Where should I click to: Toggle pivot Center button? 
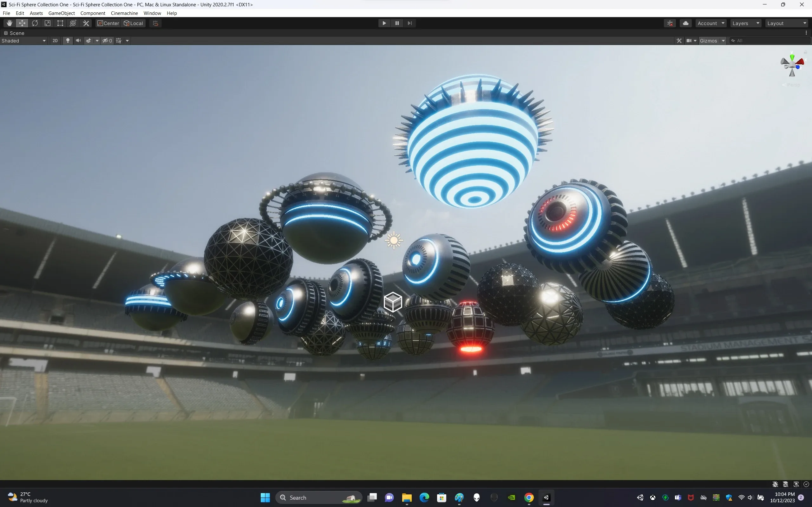(x=108, y=23)
